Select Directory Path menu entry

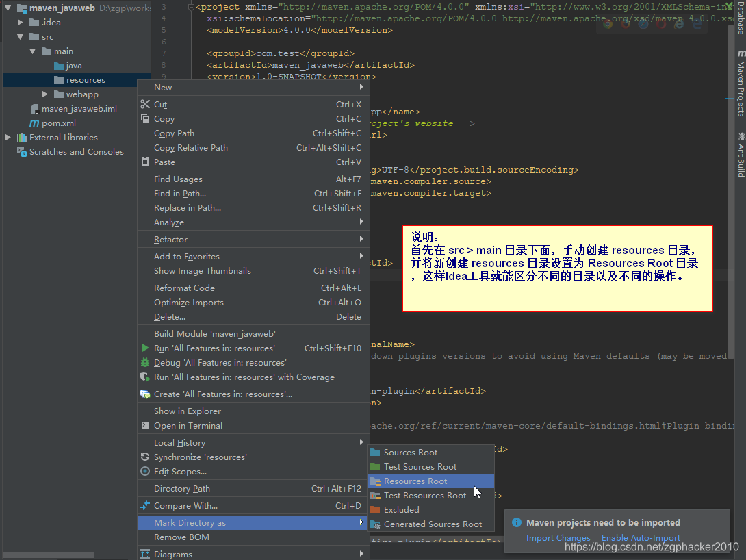[x=254, y=488]
